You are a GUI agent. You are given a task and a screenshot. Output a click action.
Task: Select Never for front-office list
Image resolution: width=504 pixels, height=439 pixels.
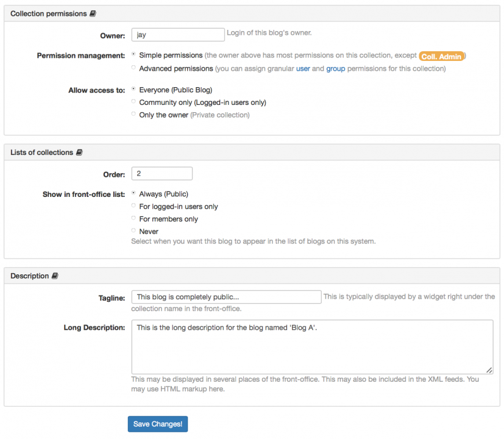click(x=133, y=230)
